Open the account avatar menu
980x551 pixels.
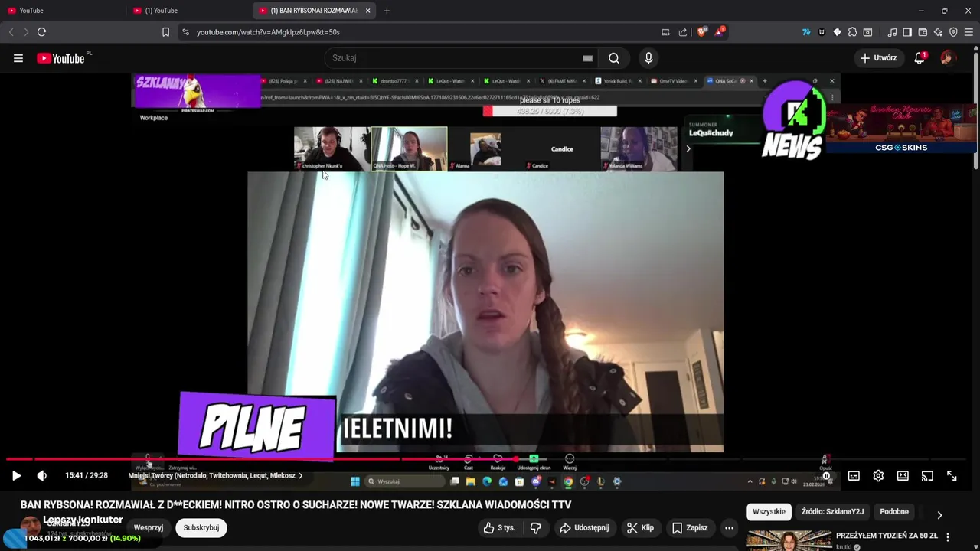(x=948, y=58)
